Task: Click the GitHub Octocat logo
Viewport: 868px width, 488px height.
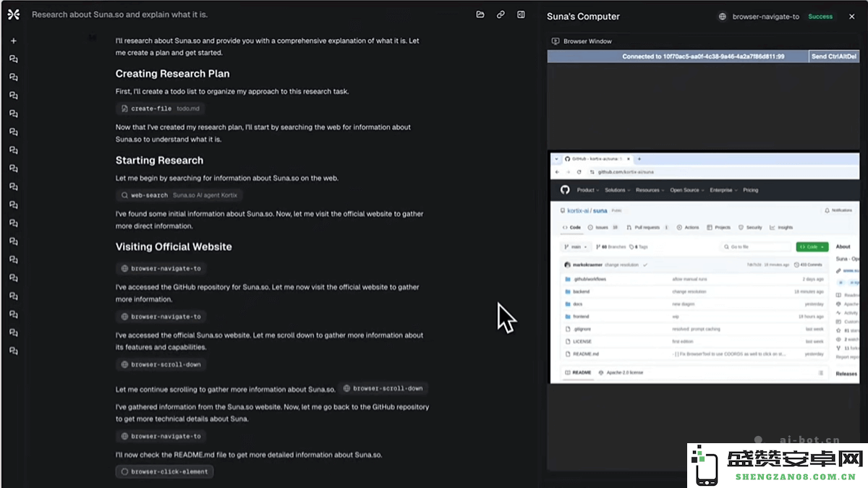Action: (x=565, y=190)
